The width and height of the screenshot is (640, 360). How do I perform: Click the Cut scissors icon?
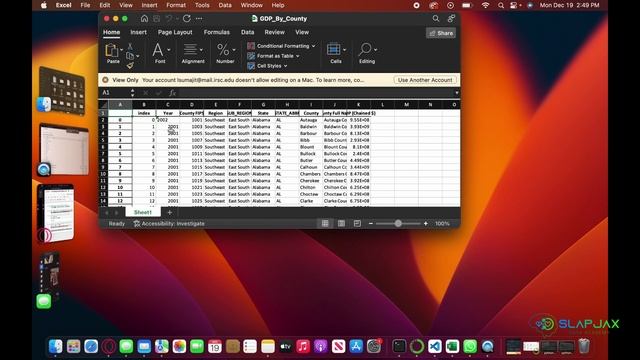tap(130, 47)
